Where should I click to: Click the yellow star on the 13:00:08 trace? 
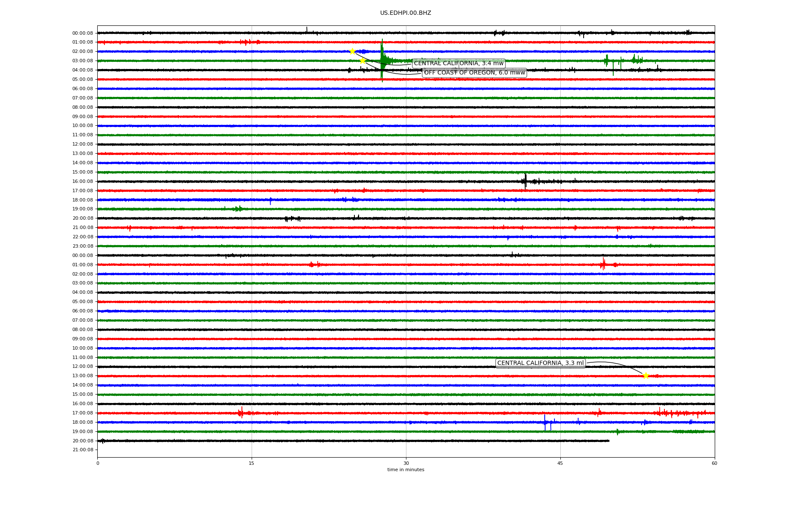tap(645, 375)
